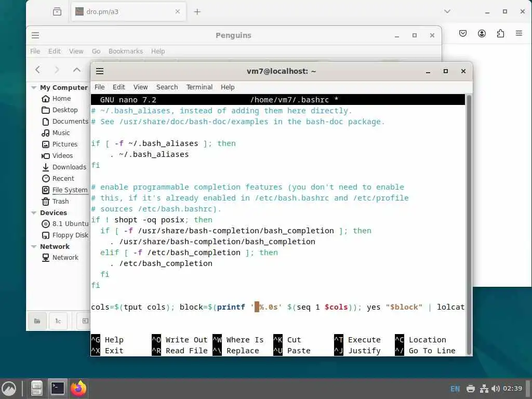
Task: Open terminal Help menu
Action: pos(228,87)
